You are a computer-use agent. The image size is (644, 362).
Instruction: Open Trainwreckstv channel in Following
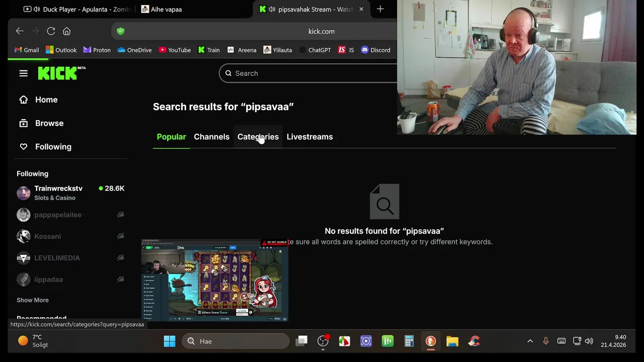coord(70,193)
